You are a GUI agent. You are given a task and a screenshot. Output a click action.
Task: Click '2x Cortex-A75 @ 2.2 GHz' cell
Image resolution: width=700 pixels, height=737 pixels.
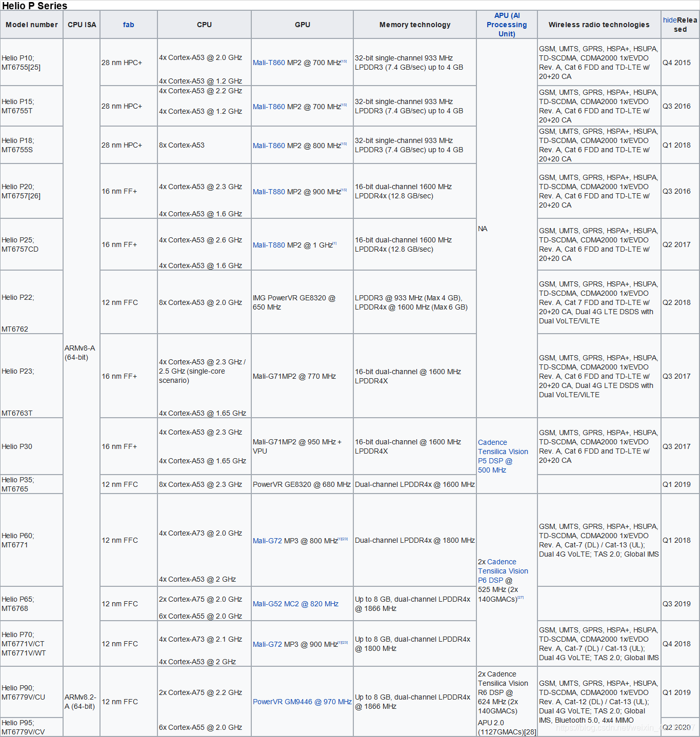(201, 692)
